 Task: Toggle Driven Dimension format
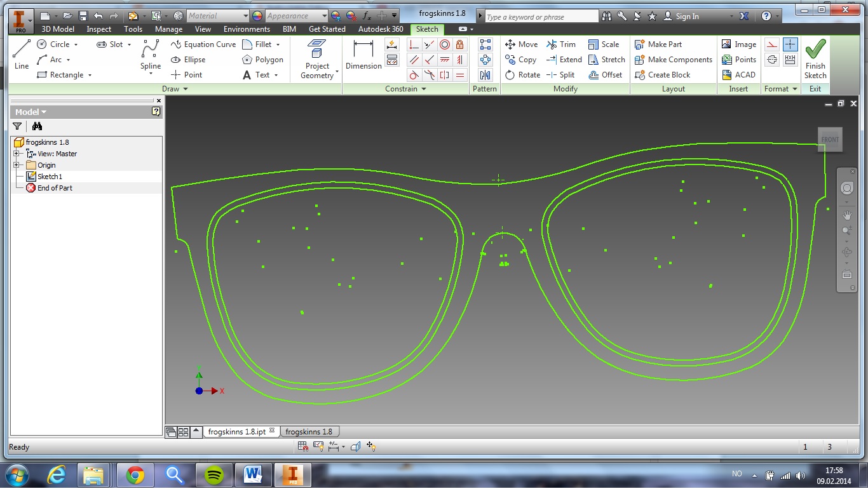coord(790,60)
